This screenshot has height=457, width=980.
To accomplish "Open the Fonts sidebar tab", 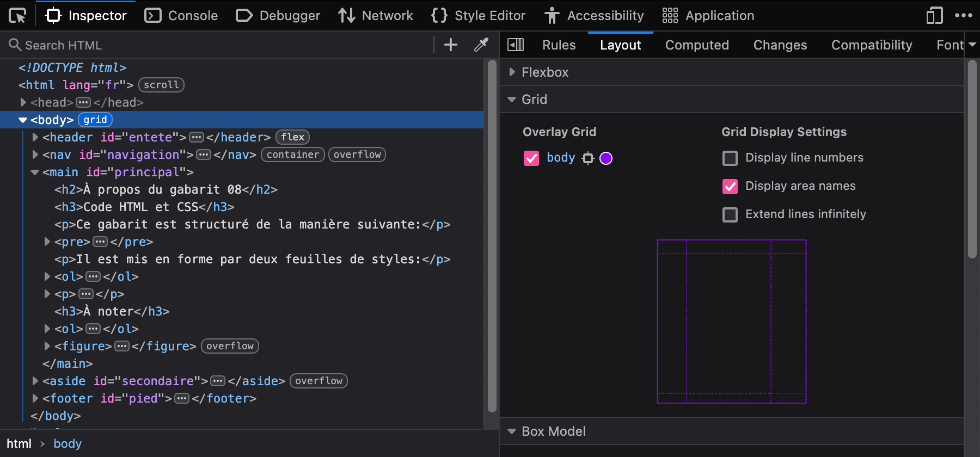I will pos(950,45).
